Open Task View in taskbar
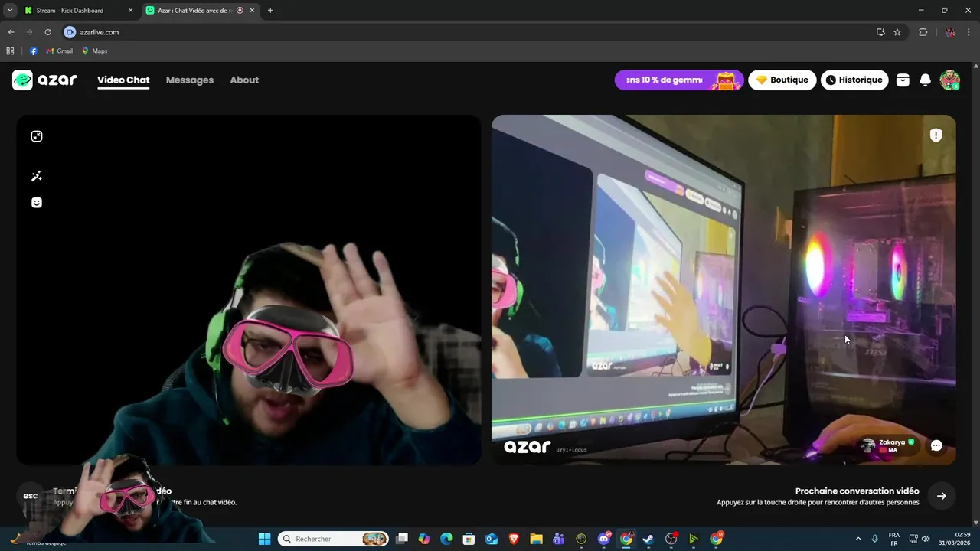 pos(402,539)
